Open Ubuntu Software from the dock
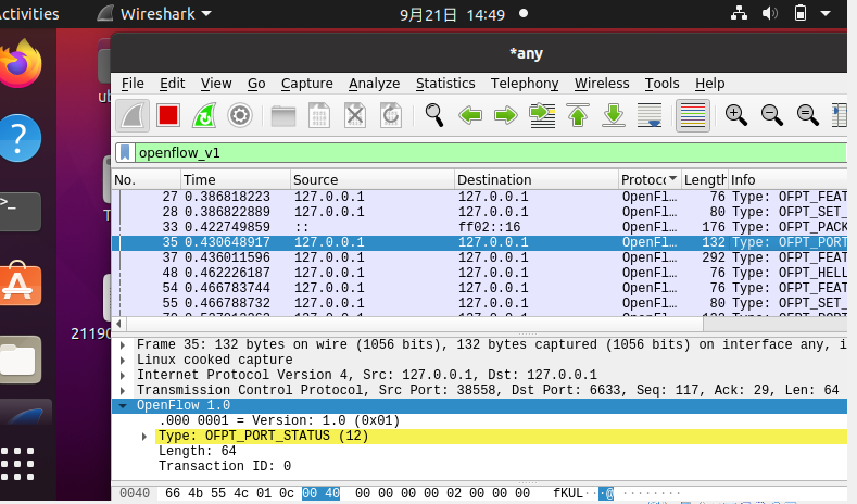The height and width of the screenshot is (504, 857). [x=21, y=283]
